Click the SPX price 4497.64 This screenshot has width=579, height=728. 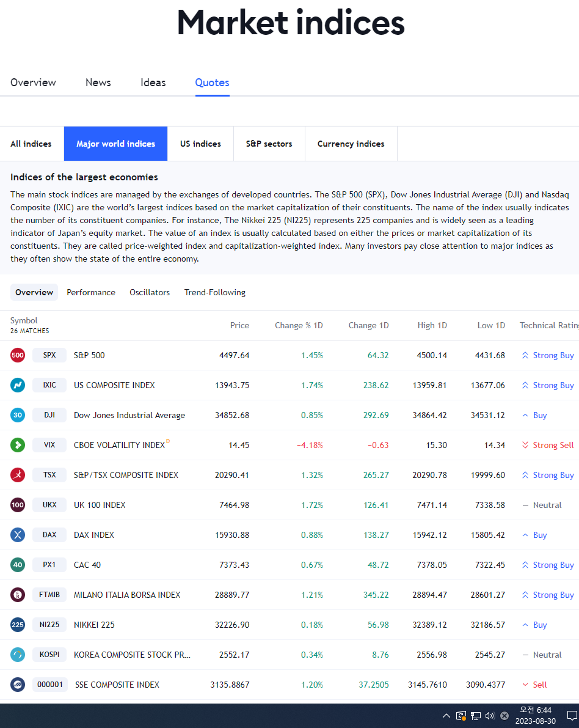[x=235, y=355]
